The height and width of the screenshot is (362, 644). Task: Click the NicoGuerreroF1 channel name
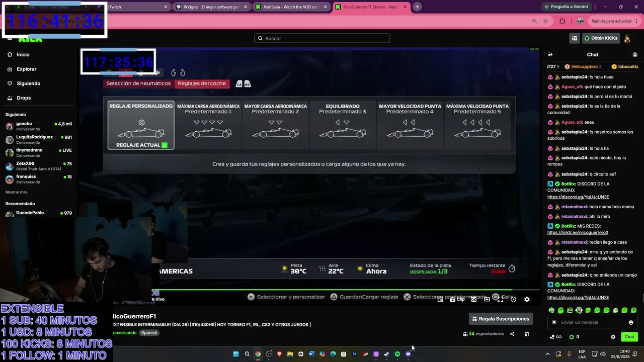[134, 316]
